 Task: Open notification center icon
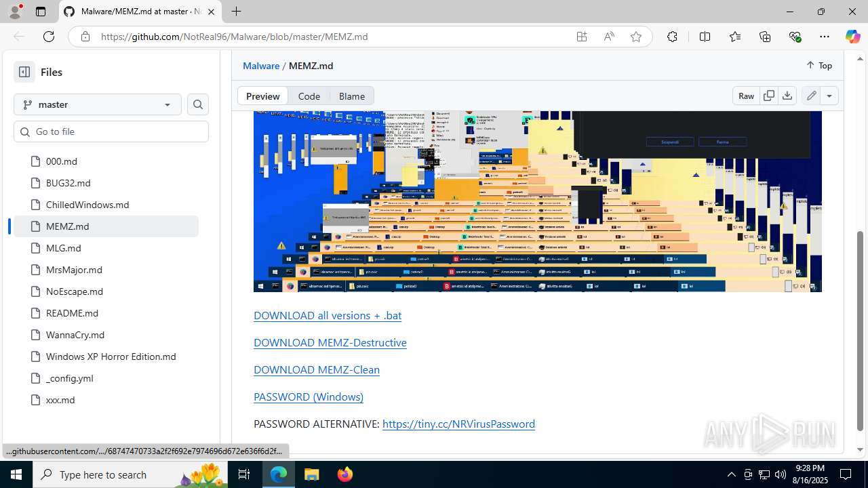pos(846,474)
